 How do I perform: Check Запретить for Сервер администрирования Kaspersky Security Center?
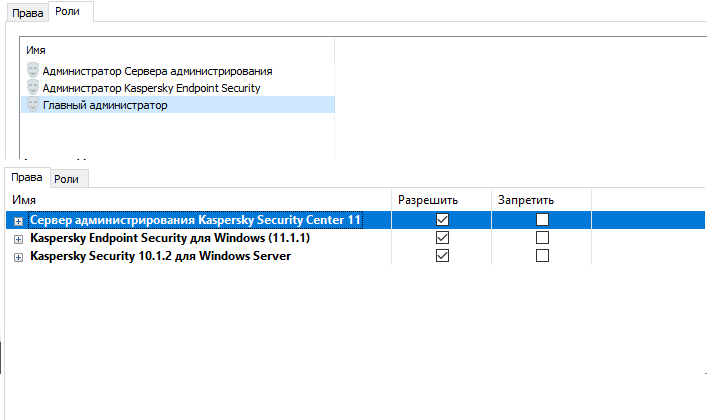pos(542,220)
